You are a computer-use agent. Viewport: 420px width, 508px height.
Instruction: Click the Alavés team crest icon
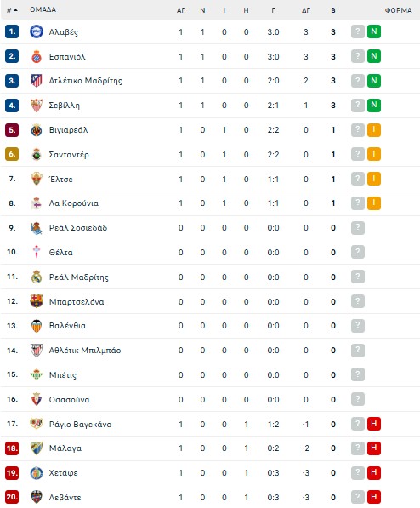coord(37,31)
